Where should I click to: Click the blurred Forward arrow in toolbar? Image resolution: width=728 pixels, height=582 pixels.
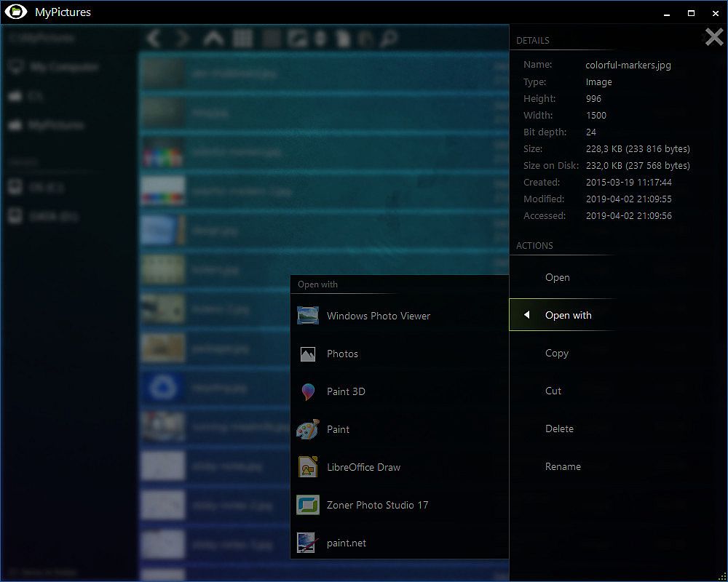click(183, 38)
